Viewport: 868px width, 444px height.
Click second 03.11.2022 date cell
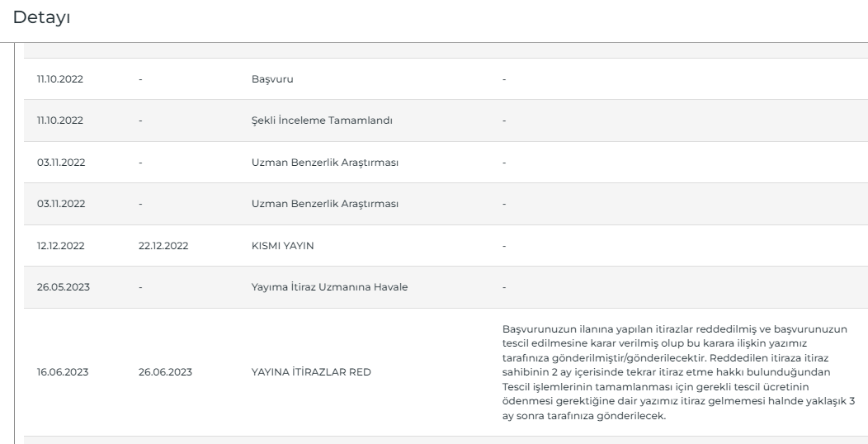click(x=61, y=204)
